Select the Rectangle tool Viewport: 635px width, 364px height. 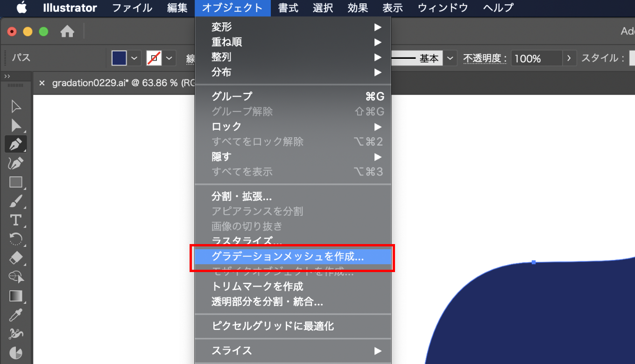coord(16,182)
